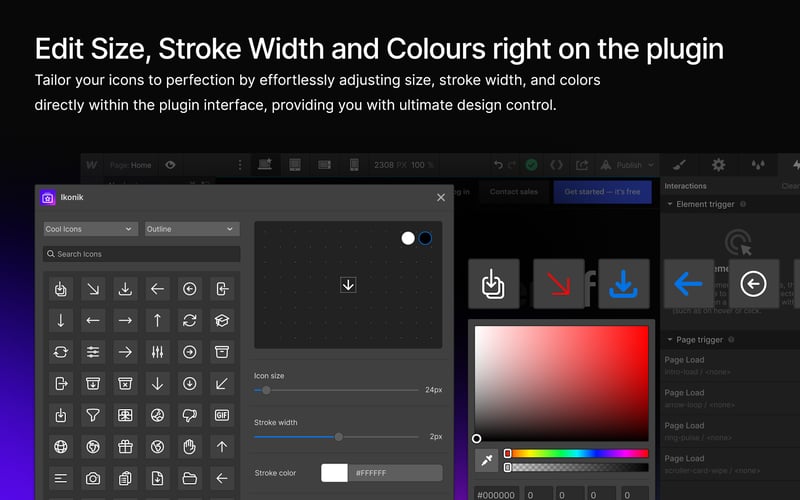Select the camera icon

click(93, 479)
